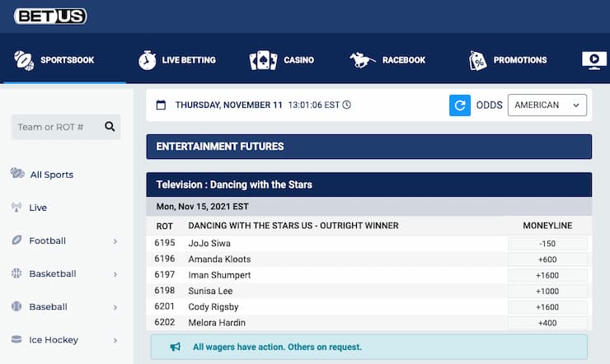Image resolution: width=610 pixels, height=364 pixels.
Task: Select Melora Hardin moneyline +400
Action: [x=547, y=323]
